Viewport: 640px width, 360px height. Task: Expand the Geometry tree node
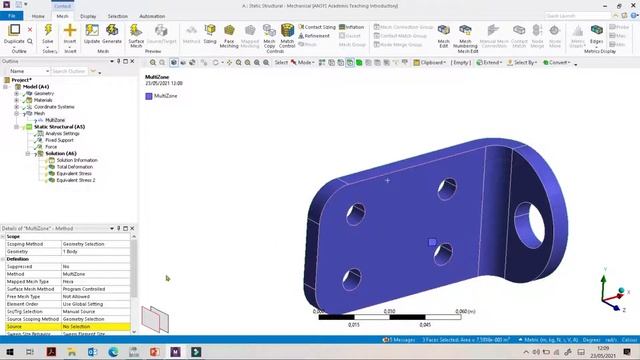17,93
